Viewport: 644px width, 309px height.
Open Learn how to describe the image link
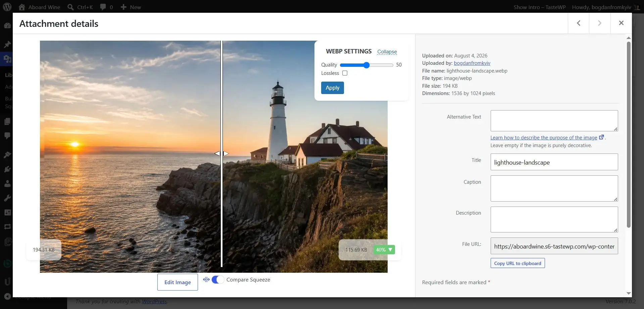pos(544,138)
